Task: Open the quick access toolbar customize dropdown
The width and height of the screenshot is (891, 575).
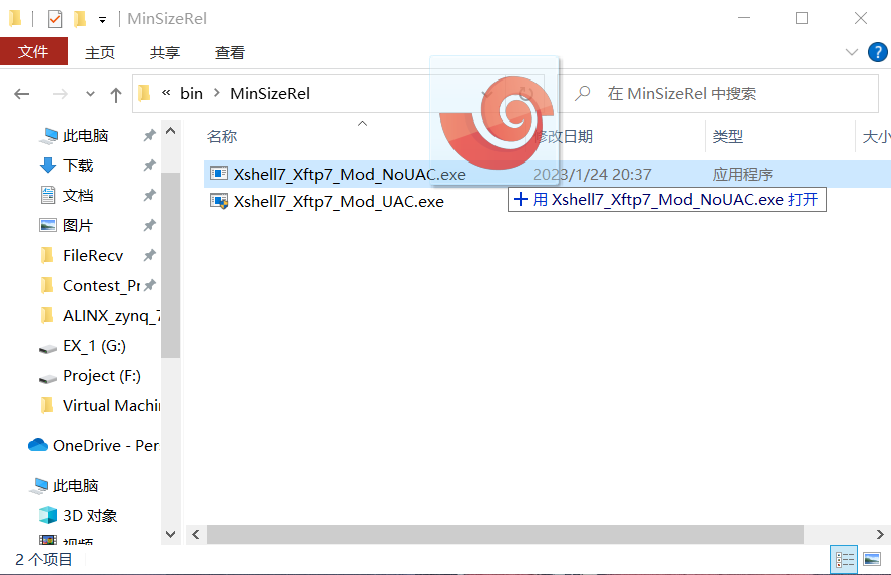Action: click(102, 20)
